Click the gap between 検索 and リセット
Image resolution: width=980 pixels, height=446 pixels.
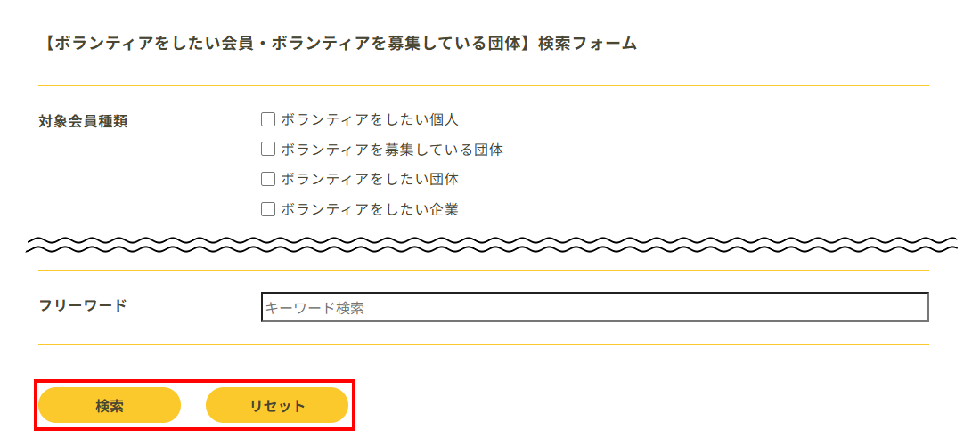pyautogui.click(x=193, y=405)
